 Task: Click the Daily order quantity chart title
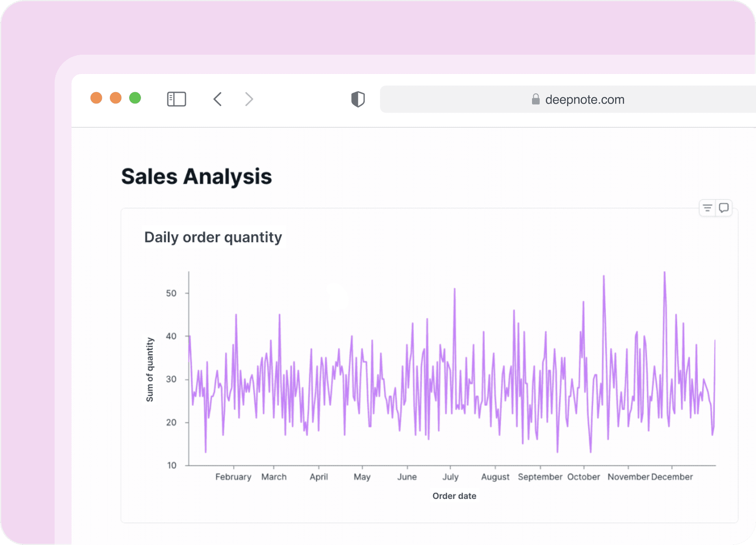pyautogui.click(x=213, y=237)
